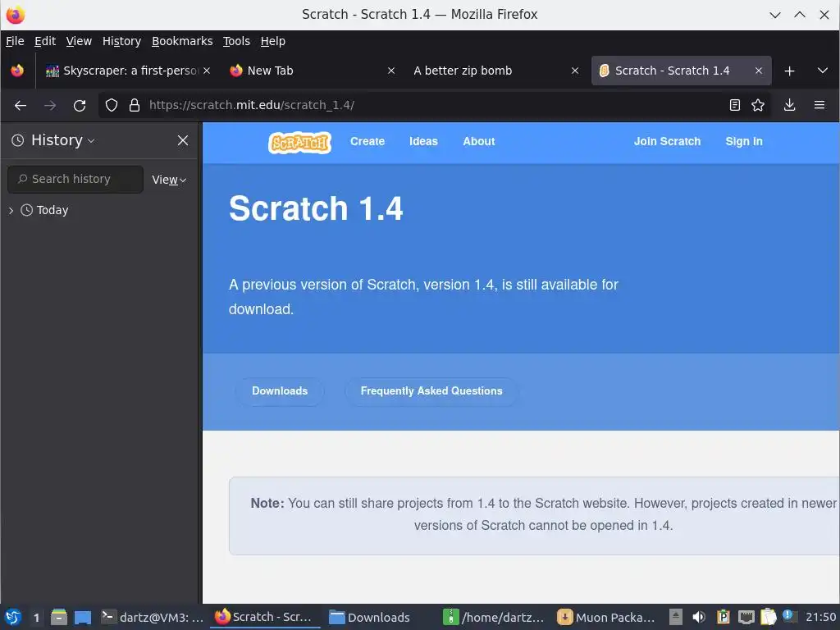Close the New Tab tab
The height and width of the screenshot is (630, 840).
coord(391,71)
